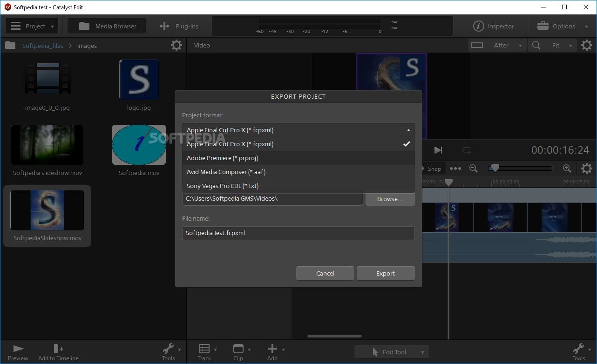Image resolution: width=597 pixels, height=364 pixels.
Task: Click the Preview button
Action: (x=18, y=352)
